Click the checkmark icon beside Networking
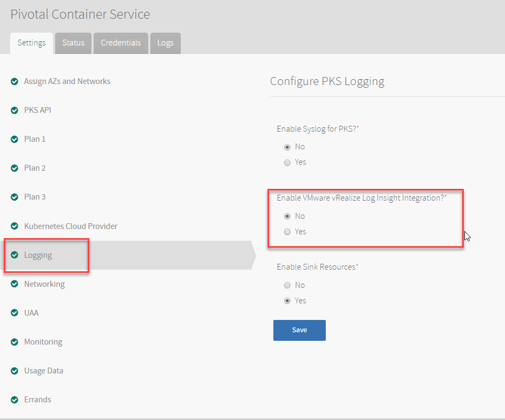 14,284
